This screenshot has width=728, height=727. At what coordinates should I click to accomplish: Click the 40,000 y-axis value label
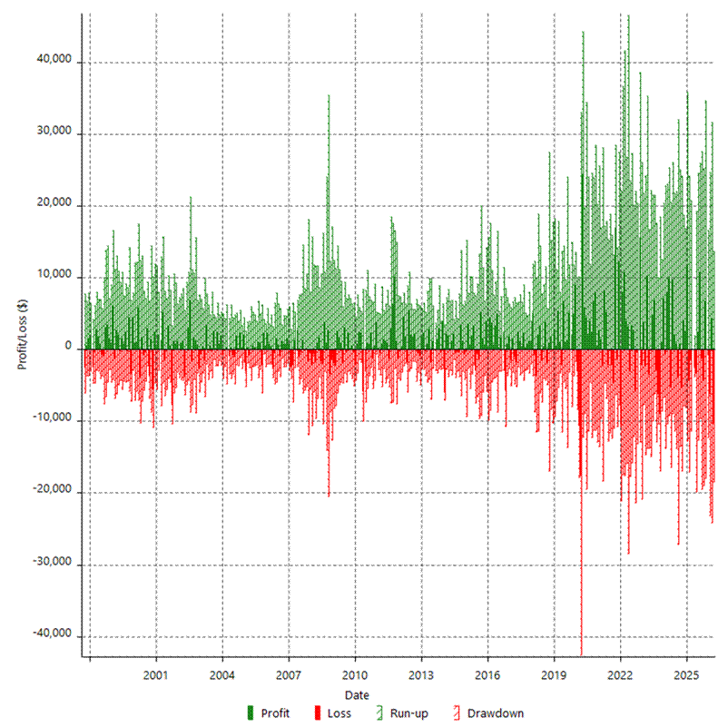54,62
